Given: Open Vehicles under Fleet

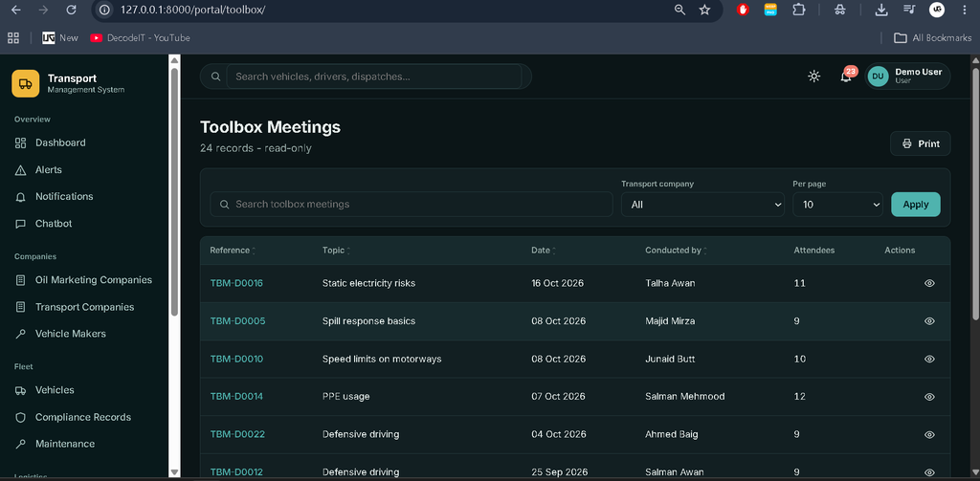Looking at the screenshot, I should [x=55, y=390].
